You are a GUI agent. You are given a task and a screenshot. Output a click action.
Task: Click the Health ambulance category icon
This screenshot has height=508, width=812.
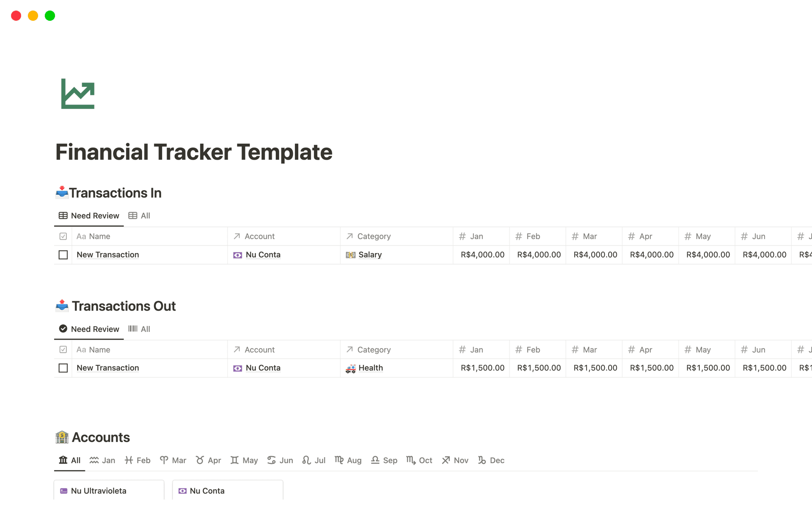coord(351,368)
